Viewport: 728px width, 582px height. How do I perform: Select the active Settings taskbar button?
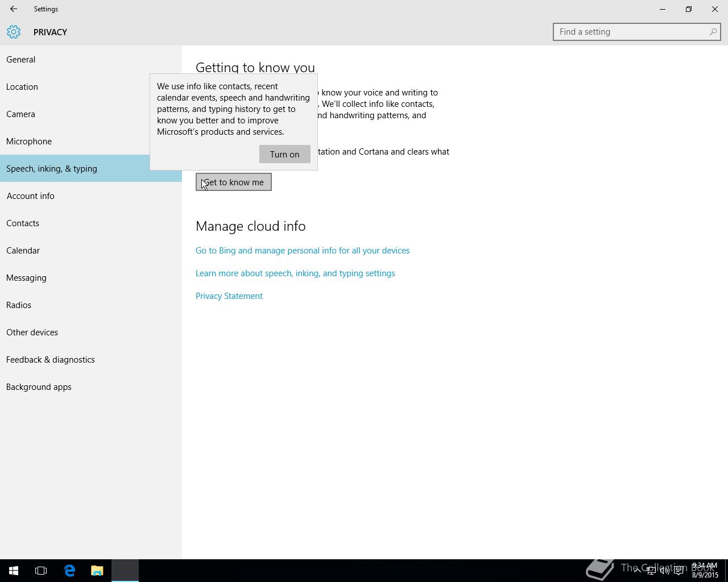pos(125,571)
